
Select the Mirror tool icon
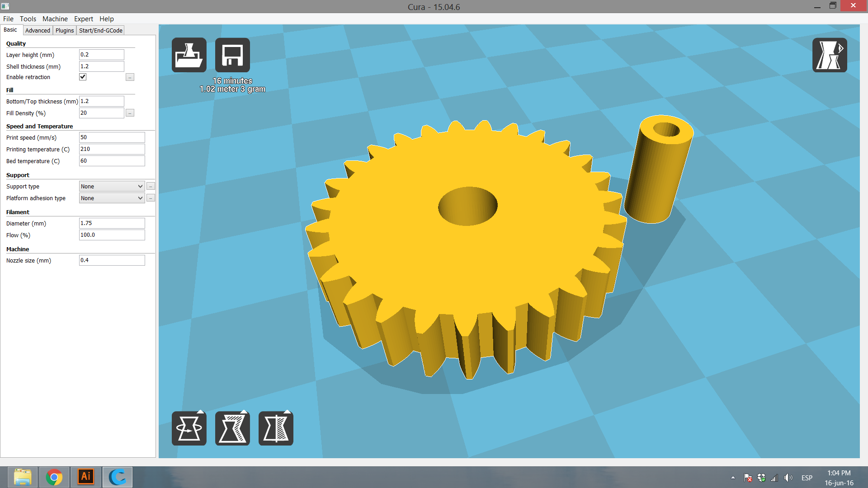276,428
